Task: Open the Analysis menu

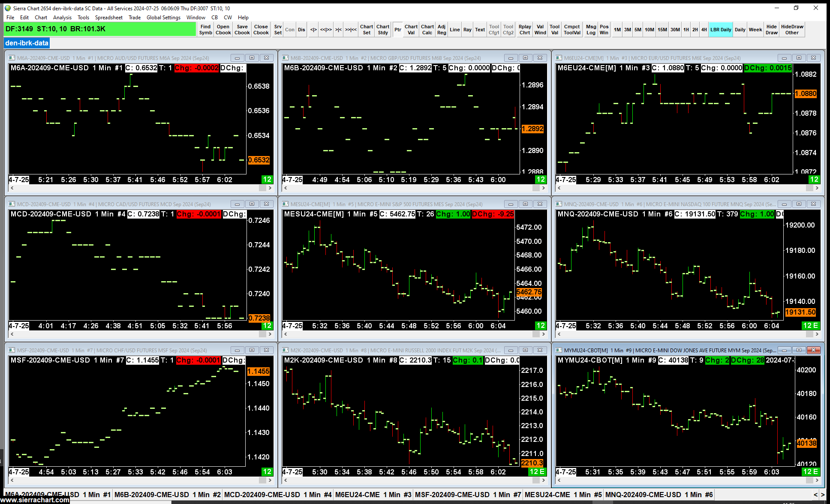Action: (x=62, y=18)
